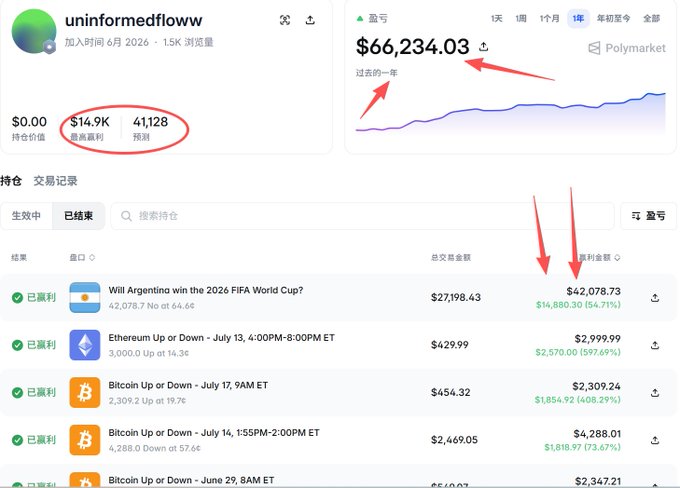Click the $0.00 持仓价值 stat
Image resolution: width=680 pixels, height=488 pixels.
coord(29,128)
